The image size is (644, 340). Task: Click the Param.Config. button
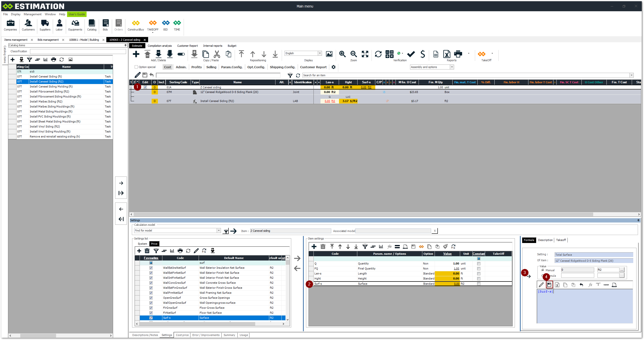tap(232, 67)
